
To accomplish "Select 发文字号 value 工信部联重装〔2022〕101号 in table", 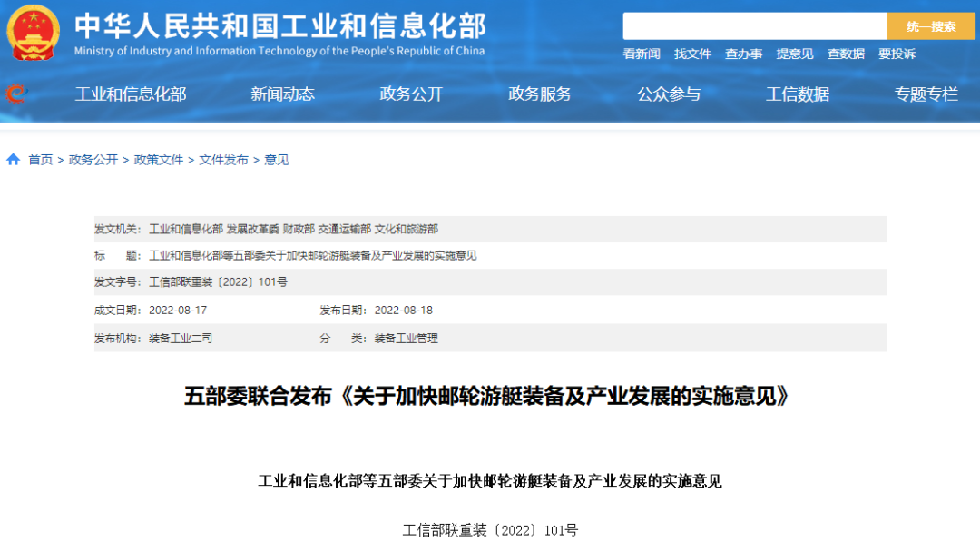I will click(218, 282).
